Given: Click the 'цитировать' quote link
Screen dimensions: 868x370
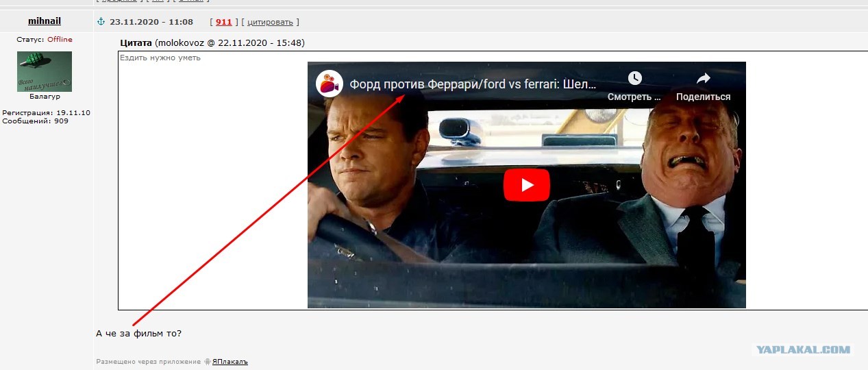Looking at the screenshot, I should click(x=270, y=22).
